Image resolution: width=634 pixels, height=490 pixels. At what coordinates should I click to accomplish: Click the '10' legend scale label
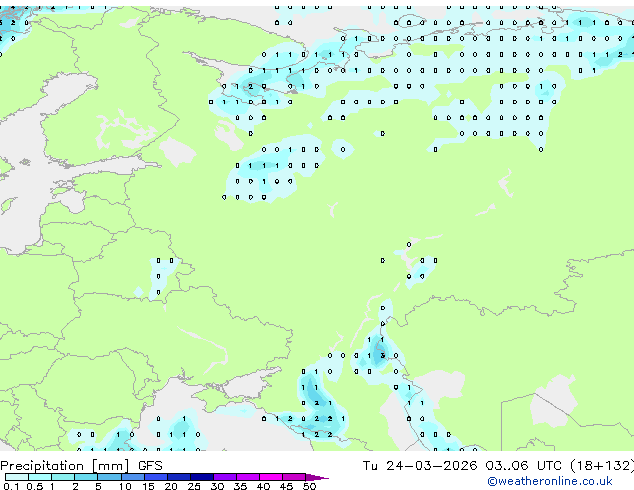(x=125, y=486)
